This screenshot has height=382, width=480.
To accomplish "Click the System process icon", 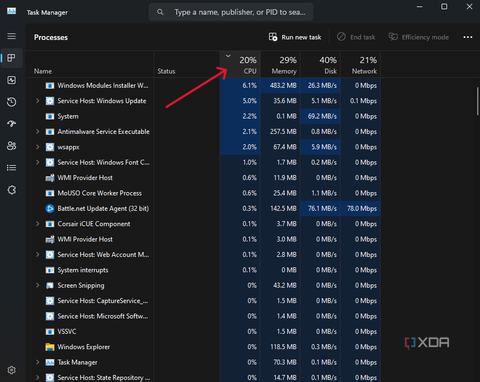I will tap(50, 116).
